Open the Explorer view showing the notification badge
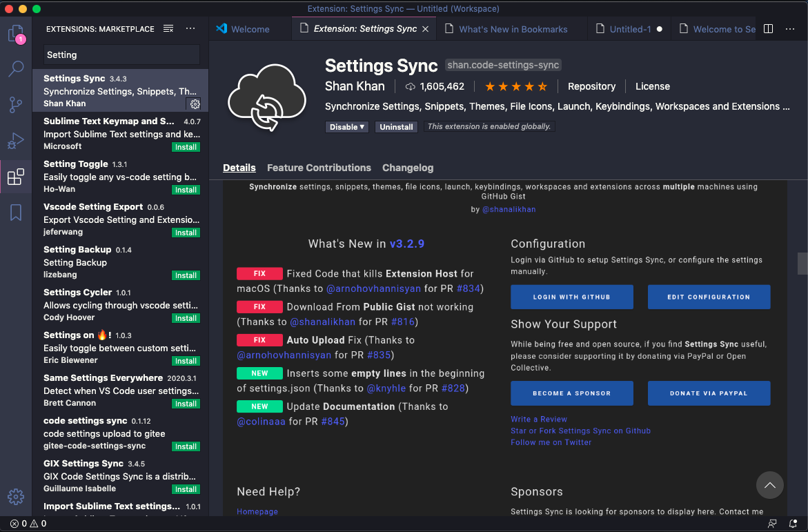Image resolution: width=808 pixels, height=532 pixels. (x=15, y=33)
